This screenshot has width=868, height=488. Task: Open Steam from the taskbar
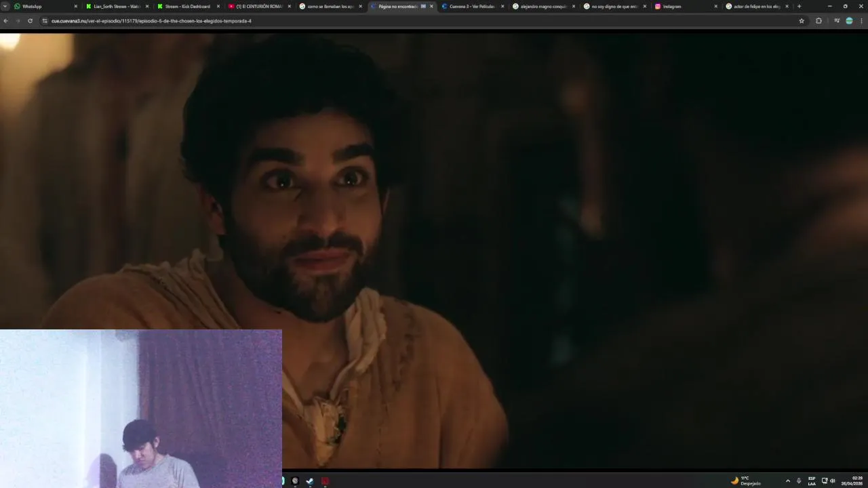coord(310,481)
